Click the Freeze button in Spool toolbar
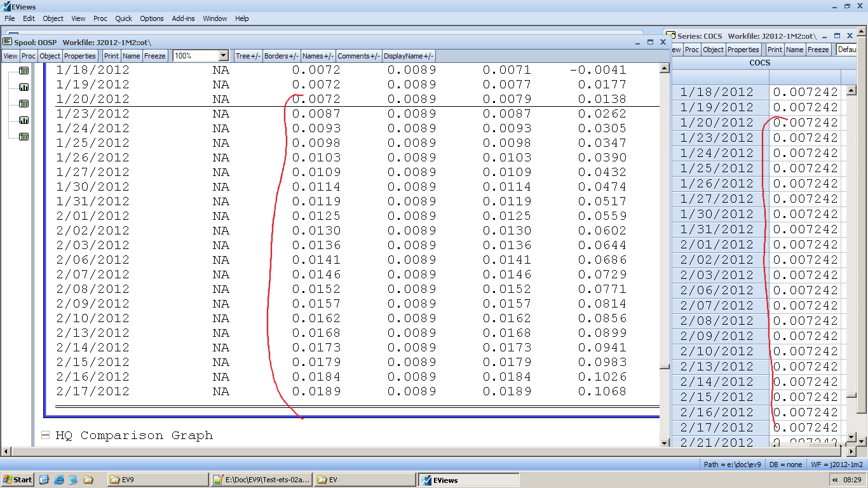The height and width of the screenshot is (488, 868). (154, 56)
